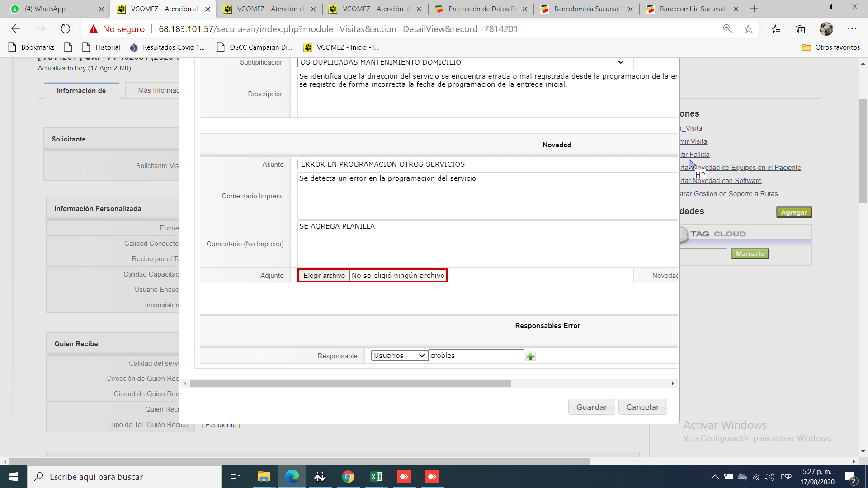The image size is (868, 488).
Task: Open a new browser tab with the plus icon
Action: (x=754, y=9)
